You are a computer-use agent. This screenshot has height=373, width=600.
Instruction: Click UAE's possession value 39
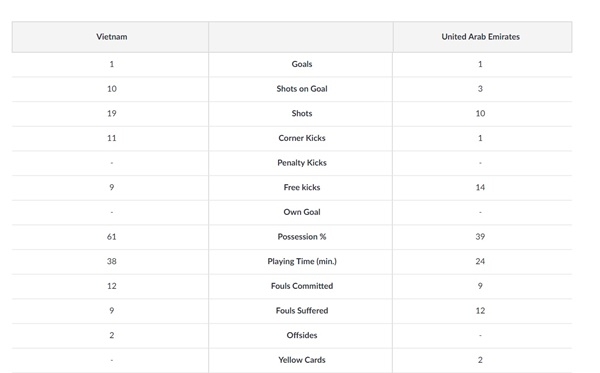click(480, 237)
